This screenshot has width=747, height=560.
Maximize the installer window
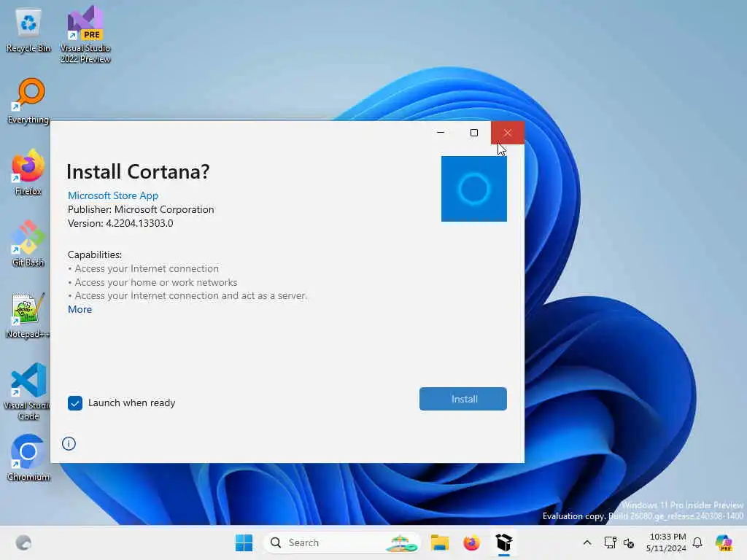coord(474,133)
